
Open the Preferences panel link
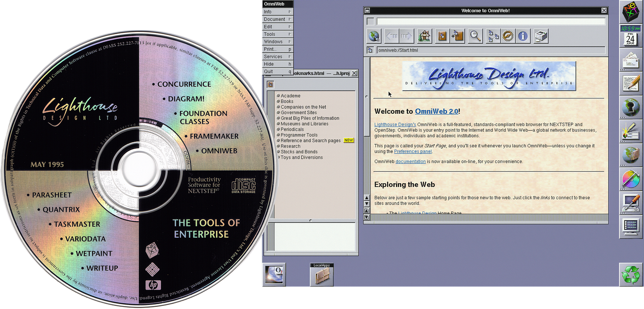tap(413, 151)
